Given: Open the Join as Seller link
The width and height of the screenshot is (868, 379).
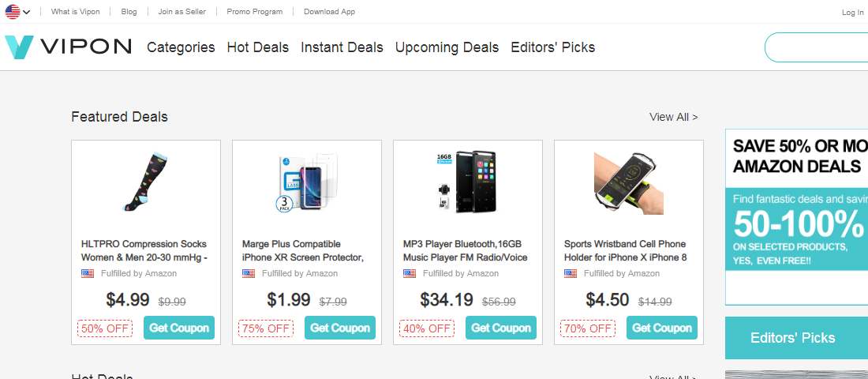Looking at the screenshot, I should (x=181, y=12).
